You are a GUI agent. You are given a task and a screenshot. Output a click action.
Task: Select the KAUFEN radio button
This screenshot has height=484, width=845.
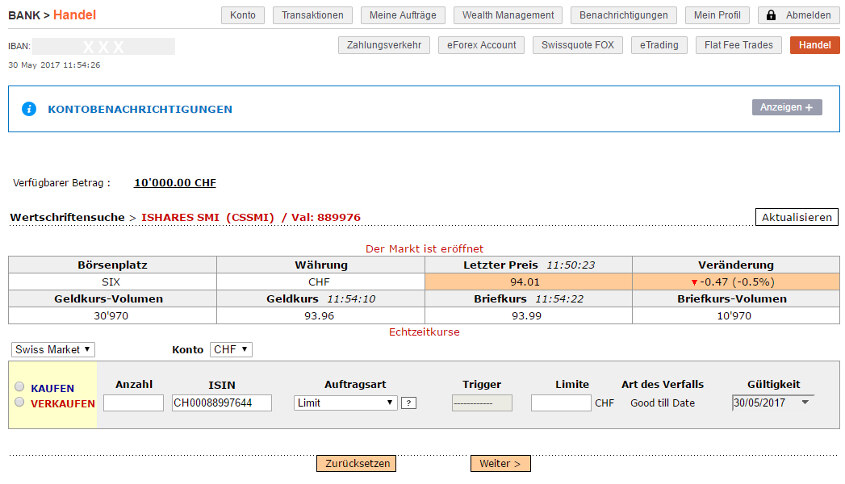click(20, 388)
